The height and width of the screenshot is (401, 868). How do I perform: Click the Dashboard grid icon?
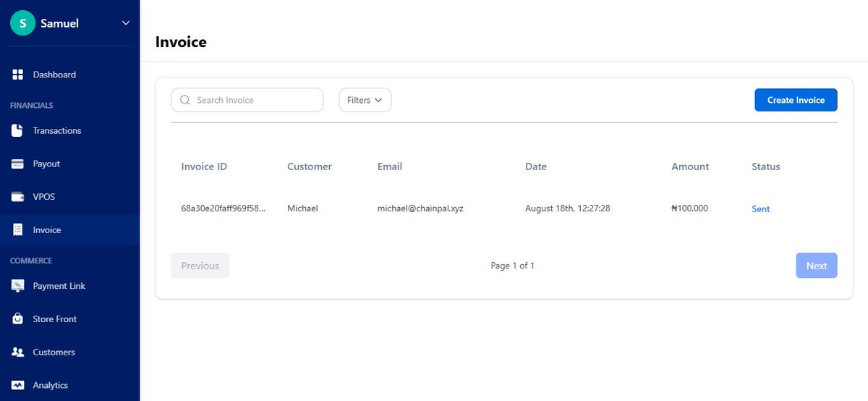pyautogui.click(x=18, y=75)
